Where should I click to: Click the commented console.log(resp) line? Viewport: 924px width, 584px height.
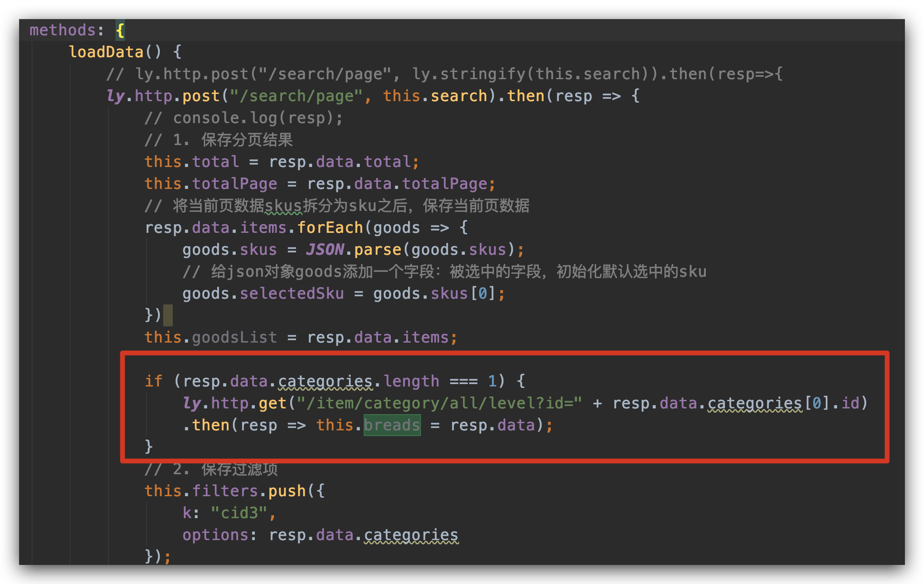[x=243, y=118]
